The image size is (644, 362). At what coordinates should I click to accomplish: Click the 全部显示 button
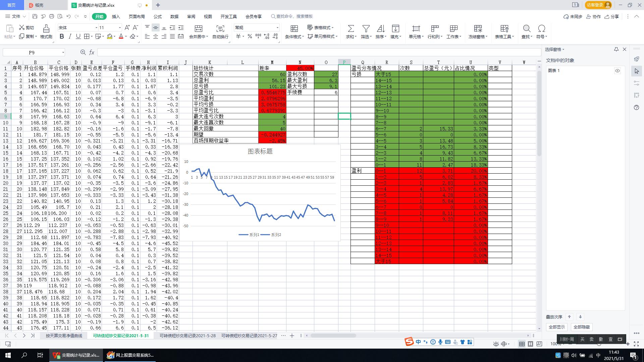[556, 327]
